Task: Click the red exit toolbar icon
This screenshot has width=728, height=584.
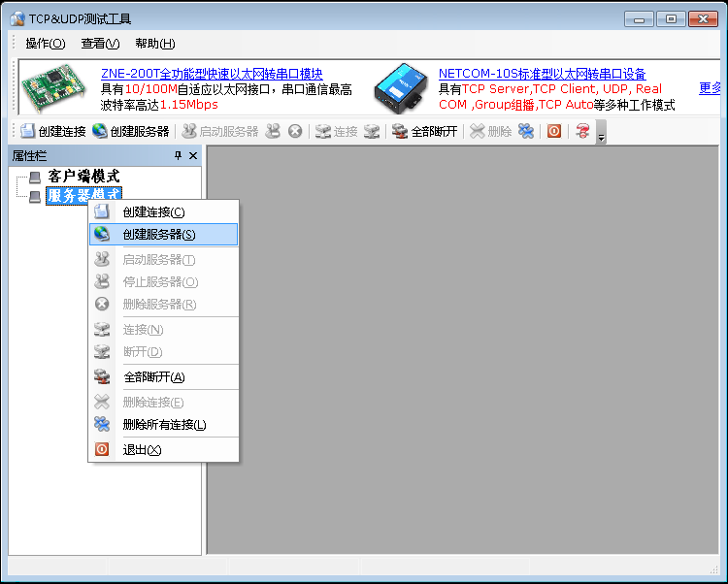Action: [x=554, y=131]
